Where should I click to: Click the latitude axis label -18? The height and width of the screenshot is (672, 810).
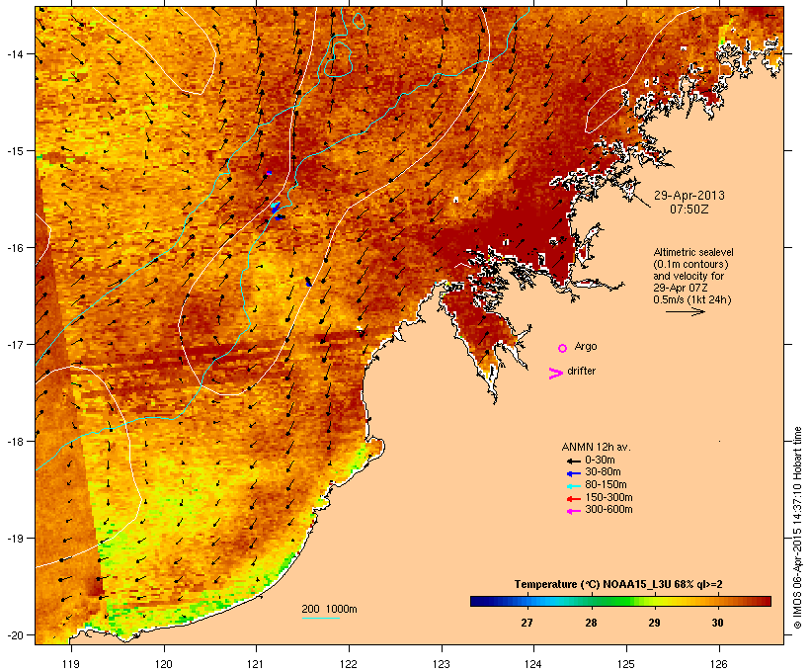[x=14, y=441]
